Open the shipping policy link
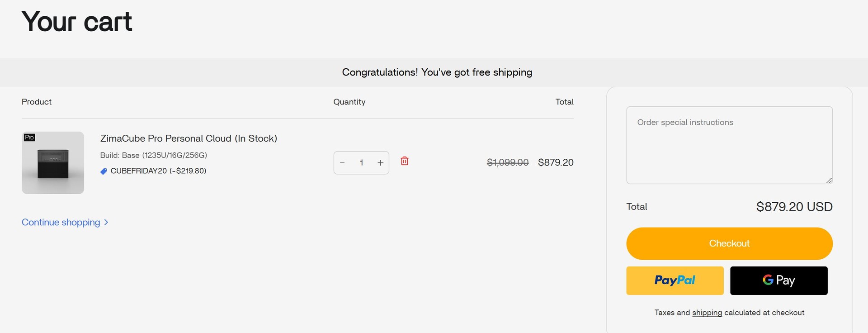Viewport: 868px width, 333px height. [x=707, y=313]
